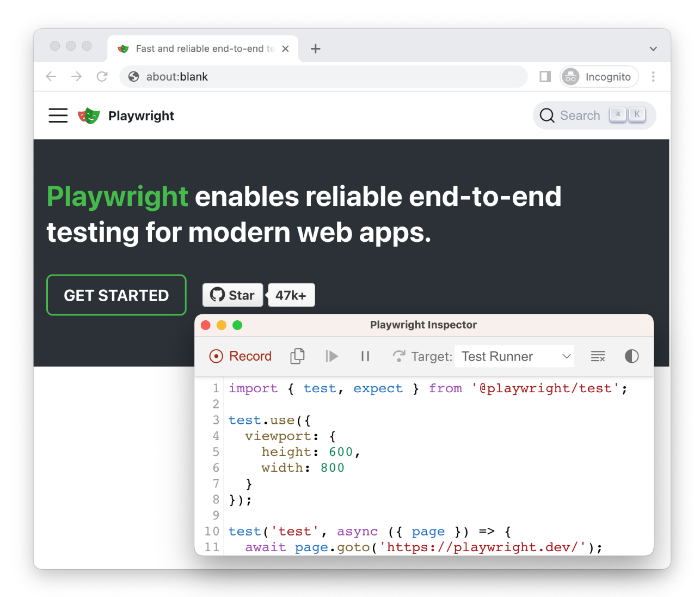The height and width of the screenshot is (597, 700).
Task: Click the GET STARTED button
Action: (116, 295)
